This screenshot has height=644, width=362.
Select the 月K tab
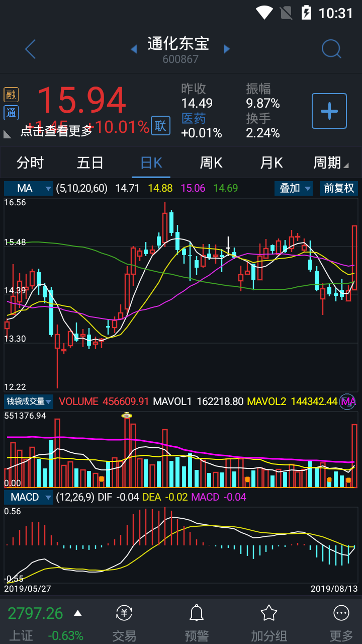(271, 163)
